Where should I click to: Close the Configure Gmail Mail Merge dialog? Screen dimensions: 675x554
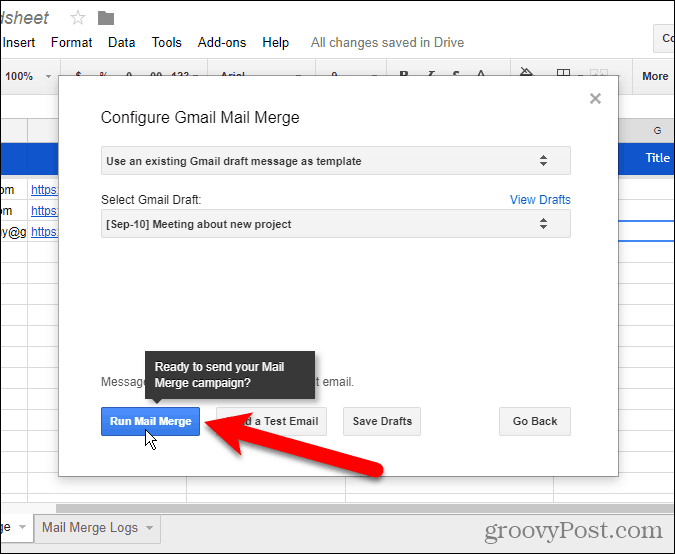595,99
